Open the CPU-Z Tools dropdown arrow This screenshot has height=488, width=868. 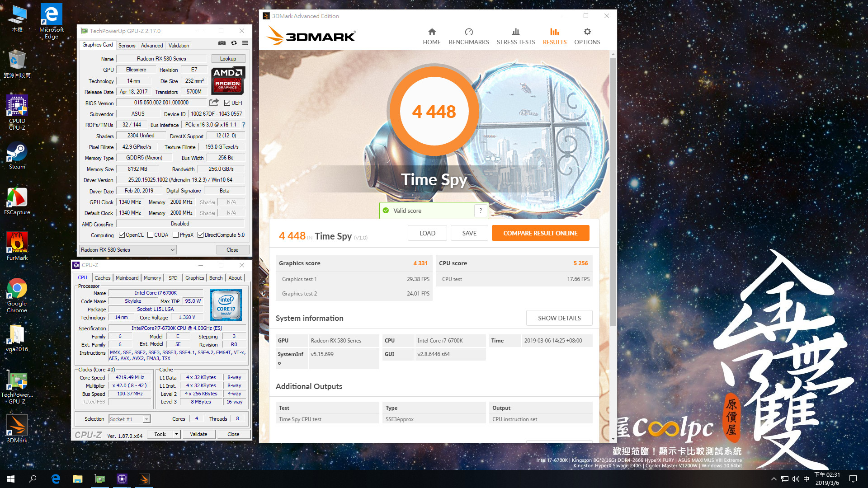point(176,434)
